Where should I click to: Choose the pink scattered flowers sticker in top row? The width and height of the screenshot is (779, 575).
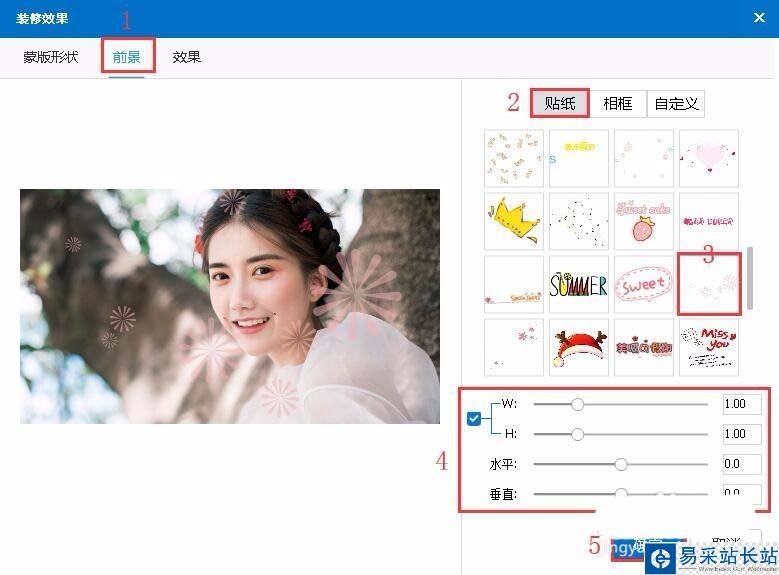click(644, 159)
